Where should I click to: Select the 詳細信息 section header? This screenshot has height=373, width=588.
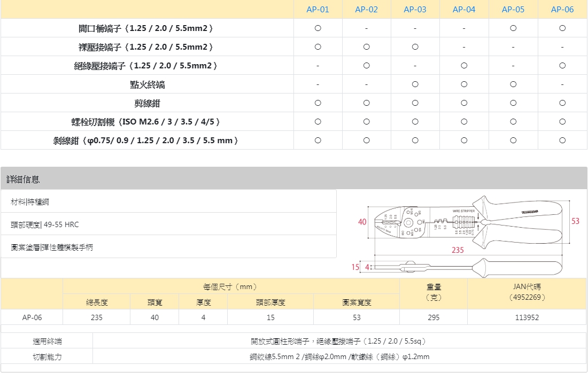23,179
